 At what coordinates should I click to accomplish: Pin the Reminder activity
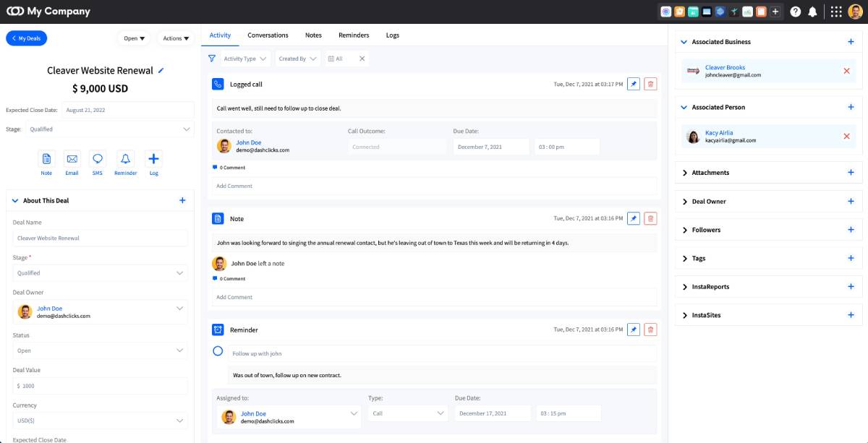pos(634,330)
